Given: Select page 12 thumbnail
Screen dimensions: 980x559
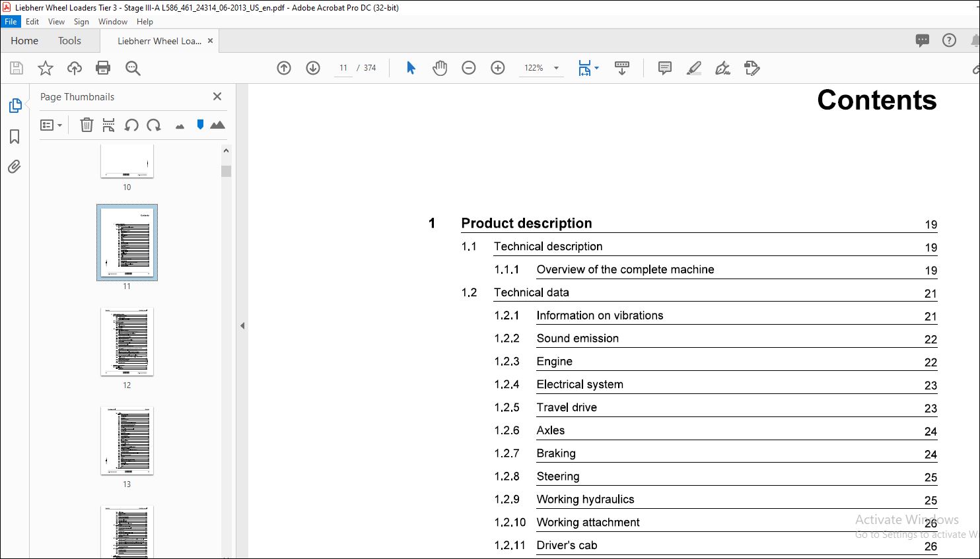Looking at the screenshot, I should [x=127, y=342].
